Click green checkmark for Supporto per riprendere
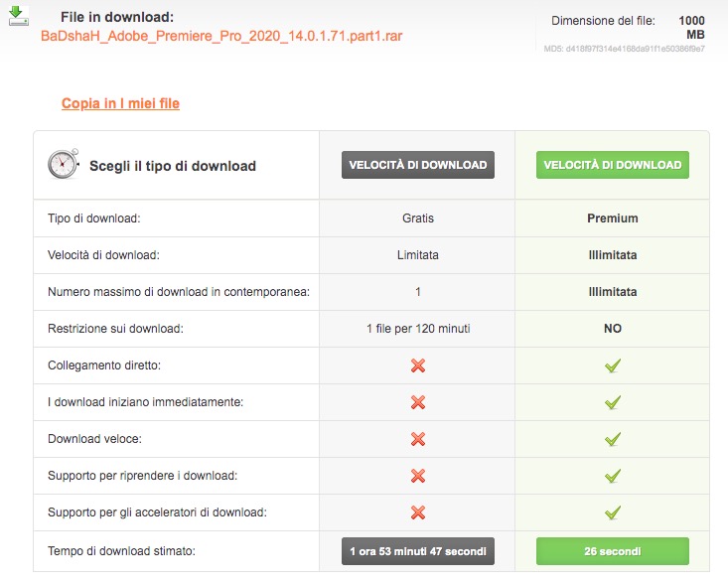The height and width of the screenshot is (584, 728). pos(613,476)
